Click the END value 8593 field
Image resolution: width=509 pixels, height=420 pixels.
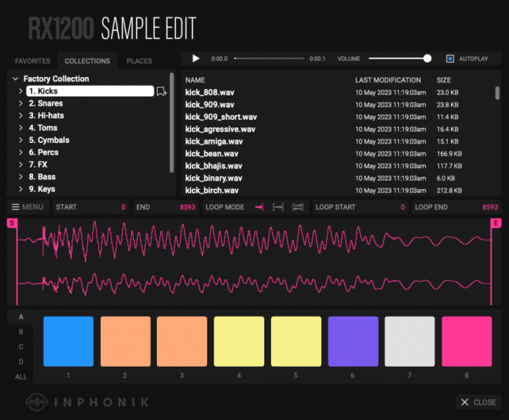(x=166, y=207)
